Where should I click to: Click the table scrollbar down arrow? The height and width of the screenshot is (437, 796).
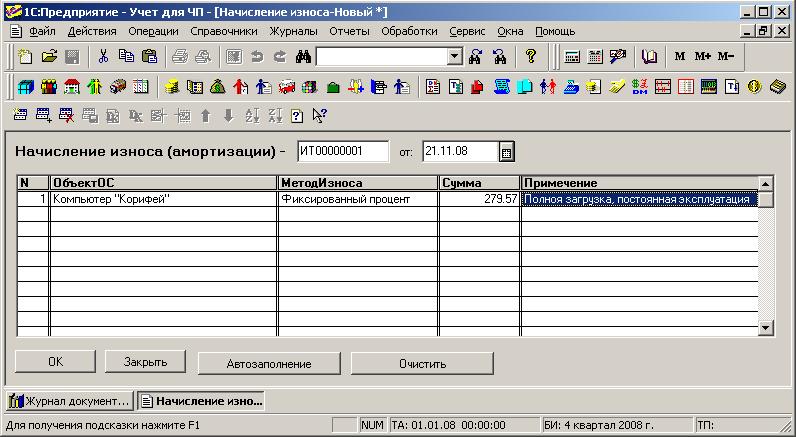coord(766,327)
